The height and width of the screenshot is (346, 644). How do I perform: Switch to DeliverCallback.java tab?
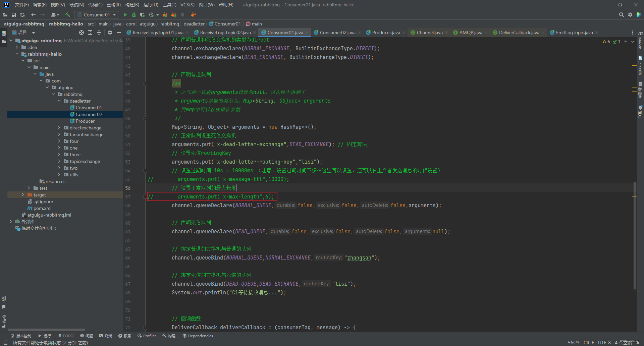(x=519, y=33)
